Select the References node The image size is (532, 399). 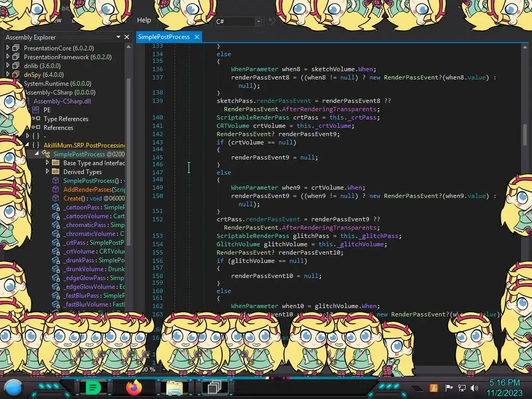tap(58, 128)
